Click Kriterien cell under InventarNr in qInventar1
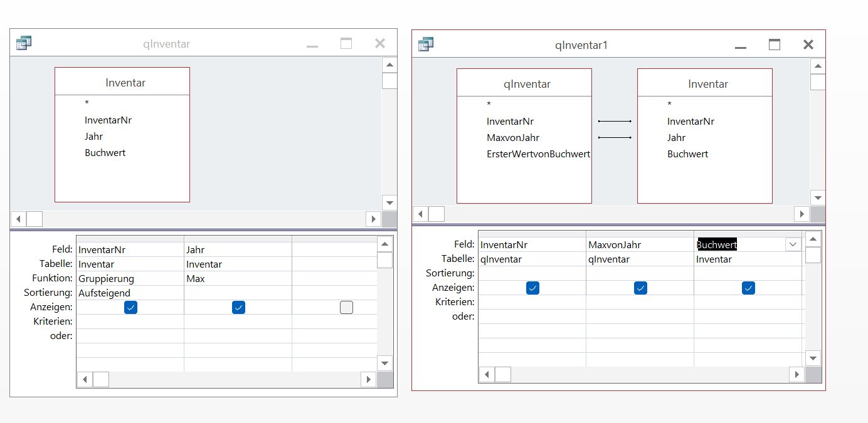 click(x=532, y=302)
